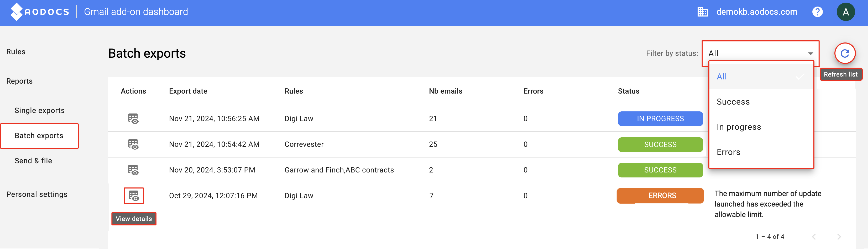Open the Filter by status dropdown
The image size is (868, 249).
761,53
